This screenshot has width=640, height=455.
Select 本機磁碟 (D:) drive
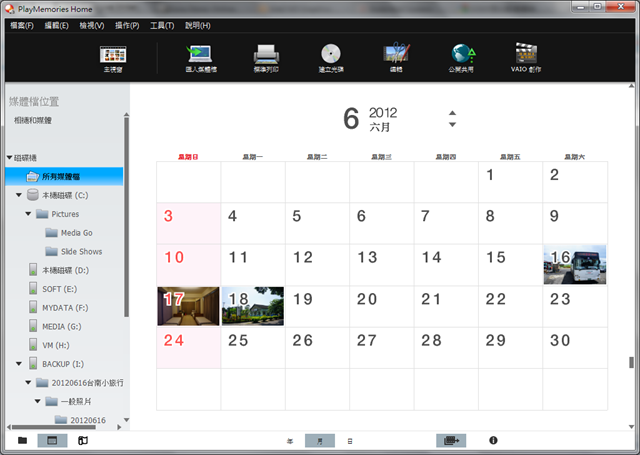point(65,270)
